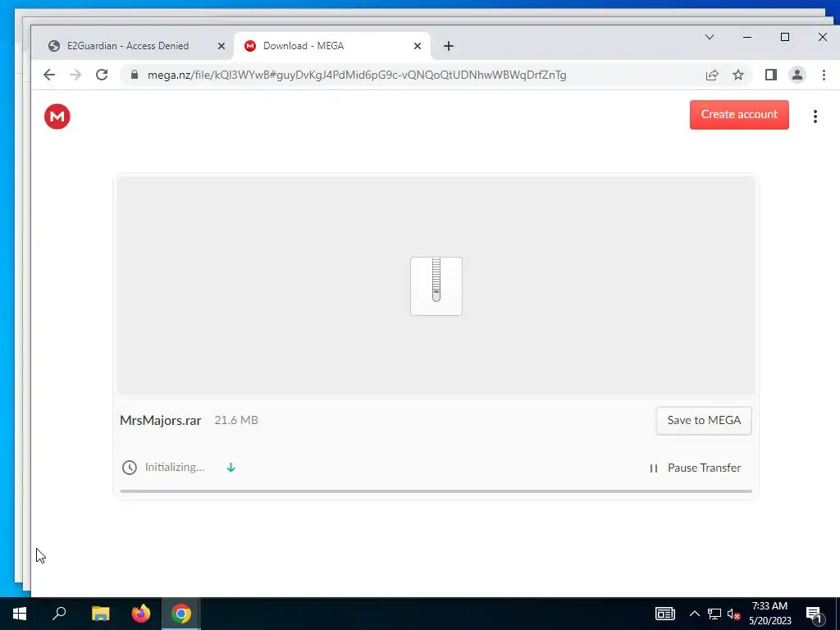Image resolution: width=840 pixels, height=630 pixels.
Task: Share this page using share icon
Action: 712,75
